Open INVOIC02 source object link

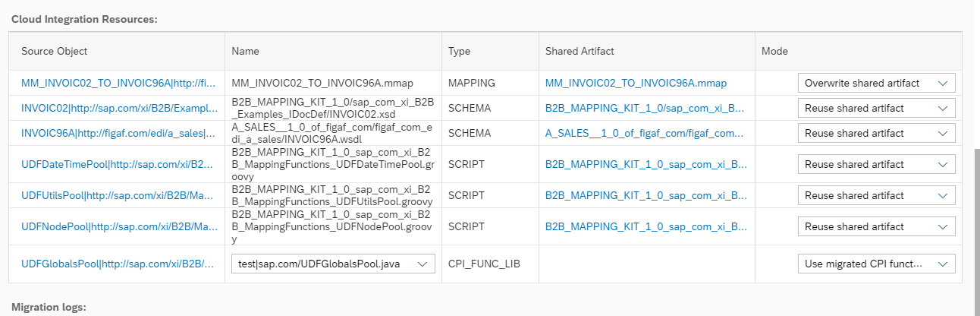pyautogui.click(x=119, y=108)
